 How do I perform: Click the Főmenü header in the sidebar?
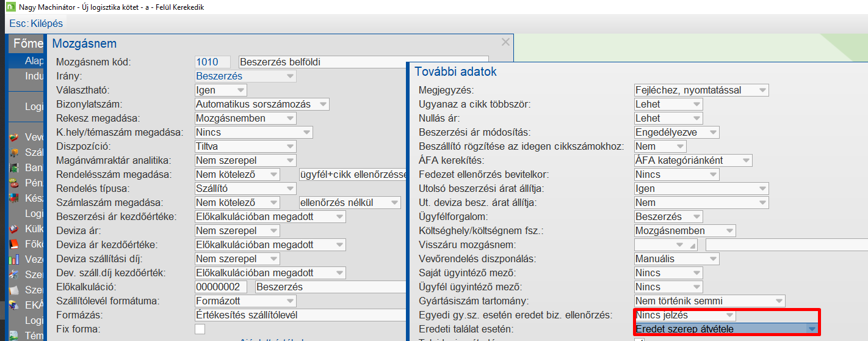[29, 44]
